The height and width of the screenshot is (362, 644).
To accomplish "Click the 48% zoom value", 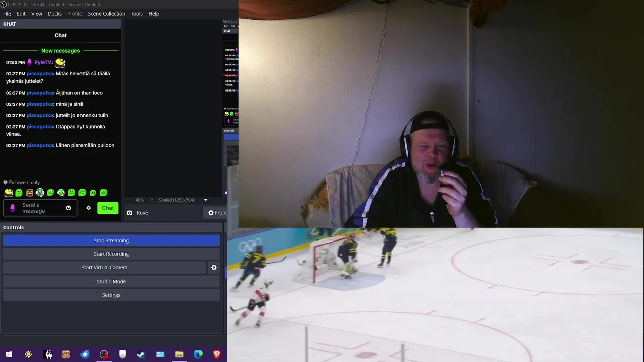I will click(x=140, y=200).
